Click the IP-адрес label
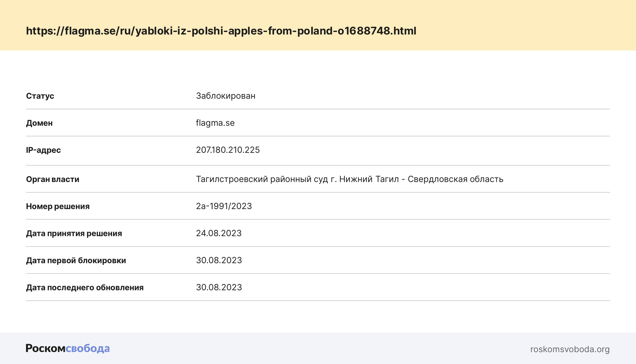 [43, 150]
